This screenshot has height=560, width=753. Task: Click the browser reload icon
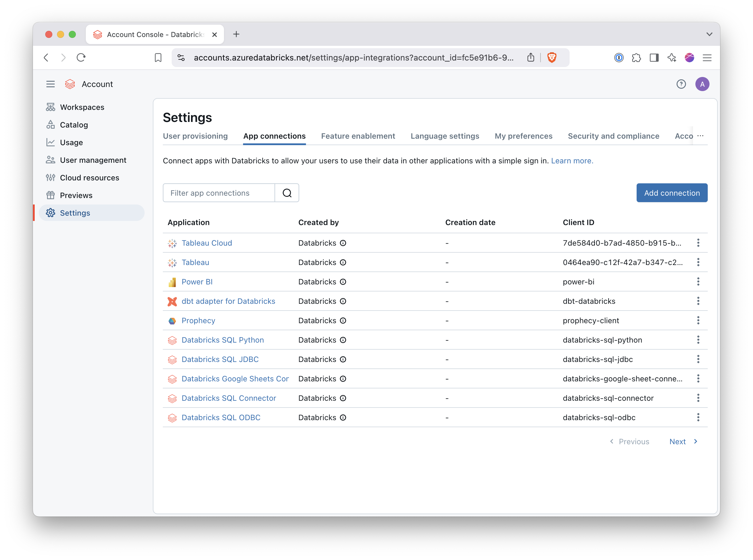pos(81,58)
